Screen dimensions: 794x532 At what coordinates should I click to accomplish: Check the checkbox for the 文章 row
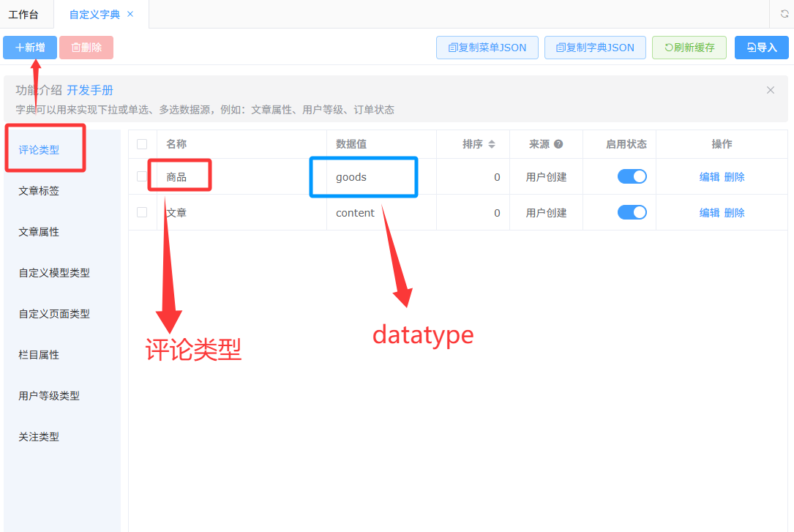(142, 212)
